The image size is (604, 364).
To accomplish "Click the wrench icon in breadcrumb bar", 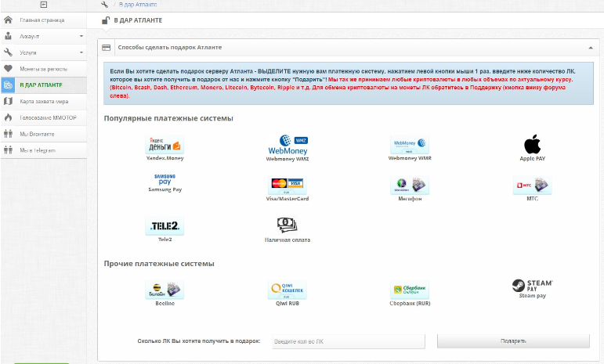I will 104,5.
